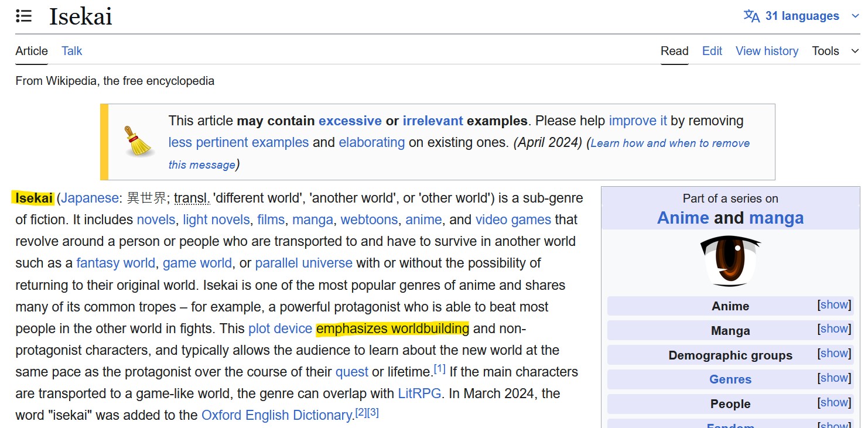This screenshot has width=868, height=428.
Task: Click the 'elaborating' link
Action: point(372,143)
